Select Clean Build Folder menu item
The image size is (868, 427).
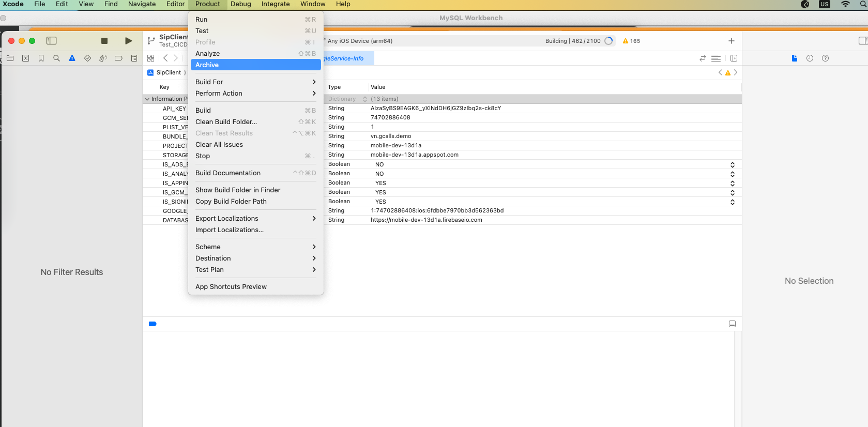point(226,122)
